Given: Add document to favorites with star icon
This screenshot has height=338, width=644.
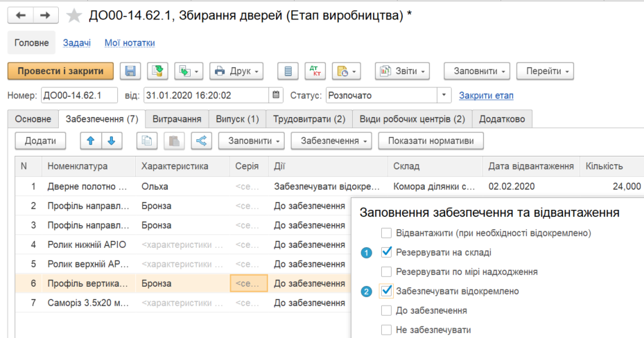Looking at the screenshot, I should click(74, 16).
